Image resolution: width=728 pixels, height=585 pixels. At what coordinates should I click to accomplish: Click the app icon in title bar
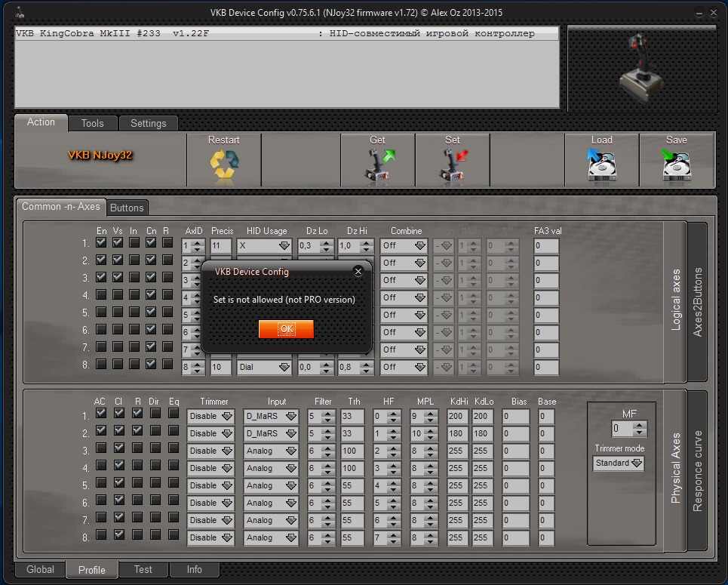click(x=20, y=13)
